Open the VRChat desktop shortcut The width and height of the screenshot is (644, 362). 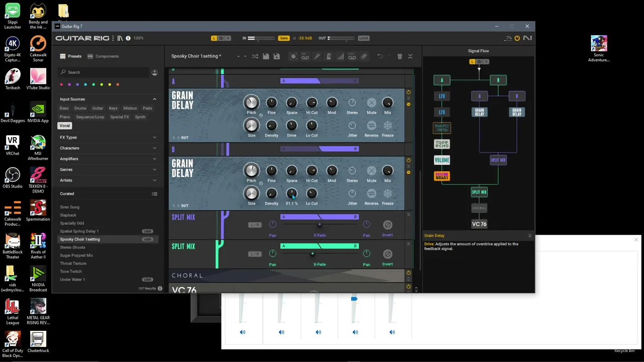(x=13, y=146)
